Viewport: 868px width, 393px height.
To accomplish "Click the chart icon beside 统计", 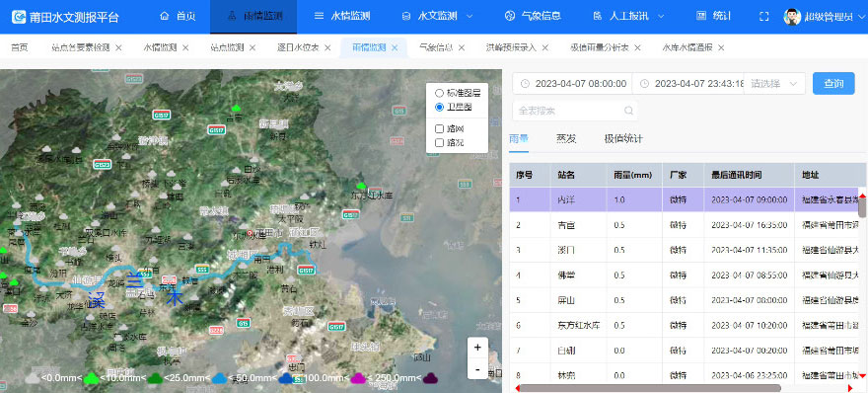I will (701, 16).
